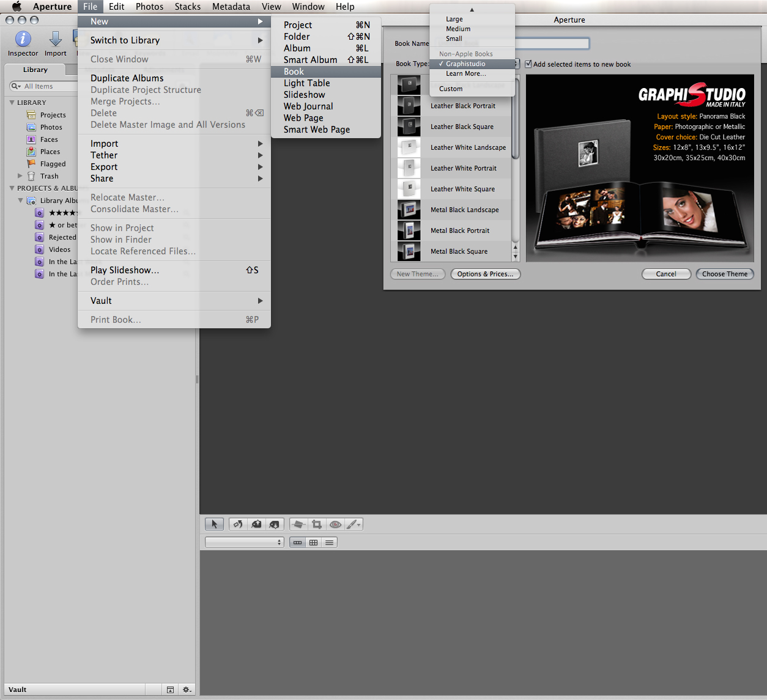Select the Photos icon in Library sidebar

[31, 127]
